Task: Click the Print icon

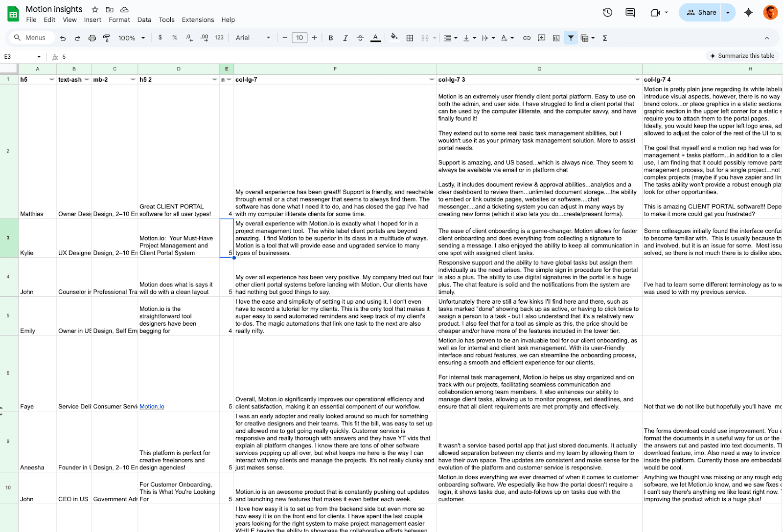Action: pyautogui.click(x=92, y=38)
